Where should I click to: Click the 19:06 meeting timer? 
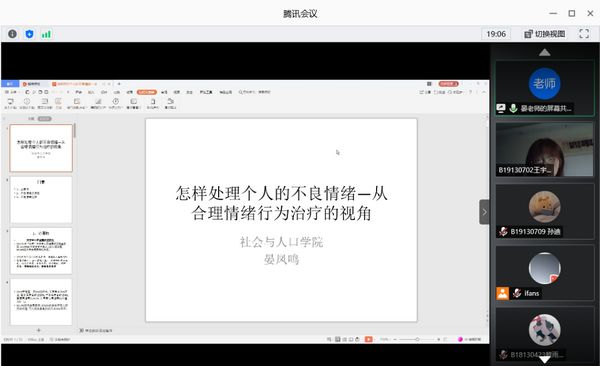coord(496,34)
